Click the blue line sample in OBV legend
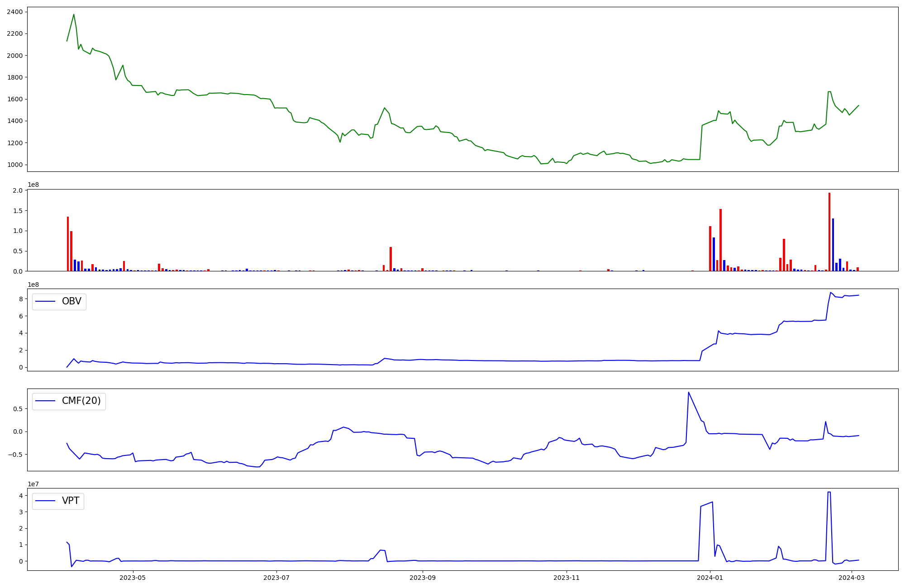The height and width of the screenshot is (588, 905). tap(45, 302)
